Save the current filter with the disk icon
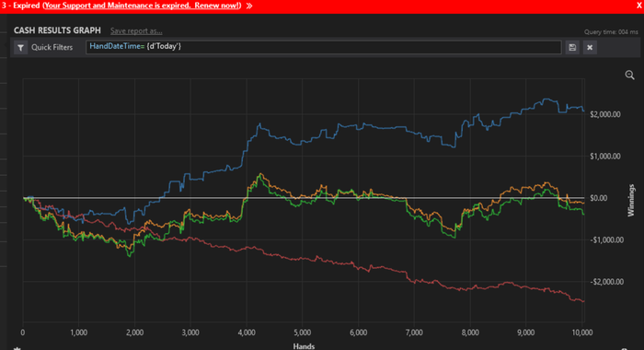Viewport: 644px width, 350px height. tap(572, 47)
